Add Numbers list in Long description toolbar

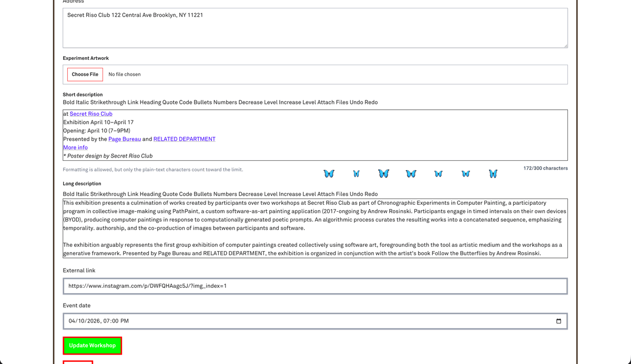pyautogui.click(x=225, y=194)
